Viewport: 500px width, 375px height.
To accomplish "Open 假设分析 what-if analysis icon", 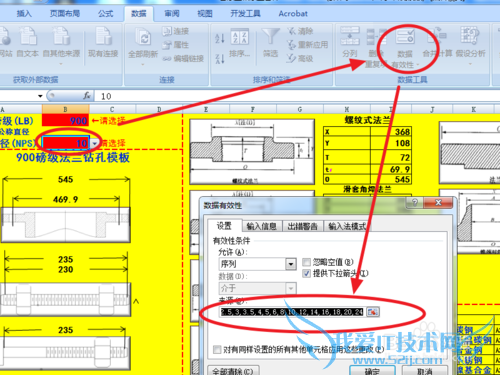I will coord(470,42).
